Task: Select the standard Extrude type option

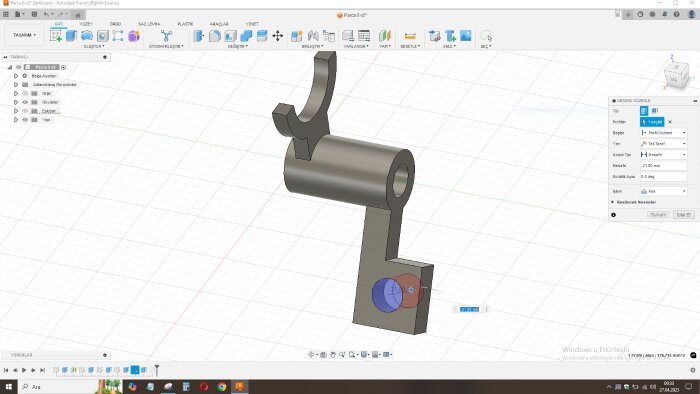Action: (x=644, y=111)
